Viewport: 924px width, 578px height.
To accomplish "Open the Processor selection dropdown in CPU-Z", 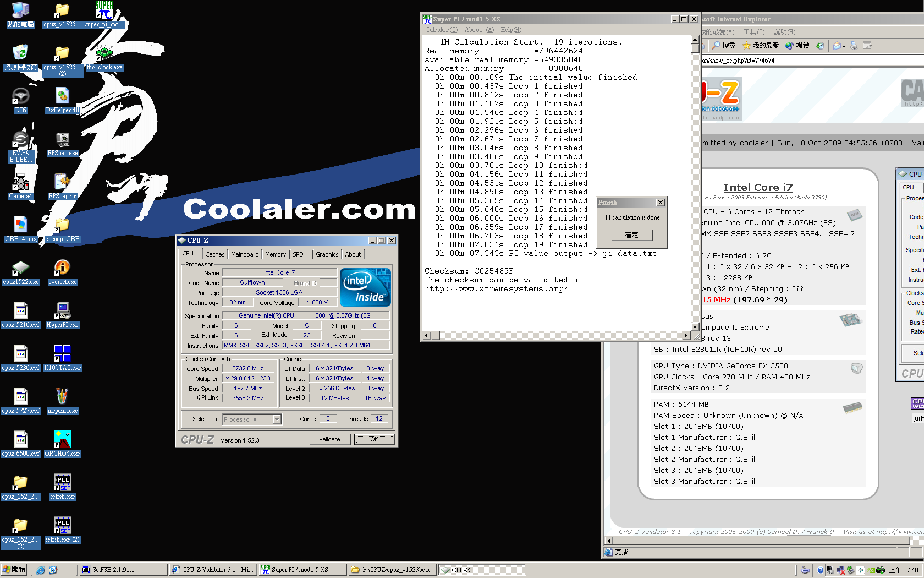I will click(x=277, y=419).
